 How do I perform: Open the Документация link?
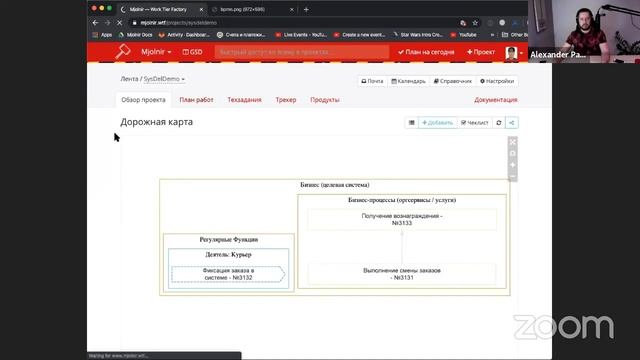pyautogui.click(x=496, y=100)
